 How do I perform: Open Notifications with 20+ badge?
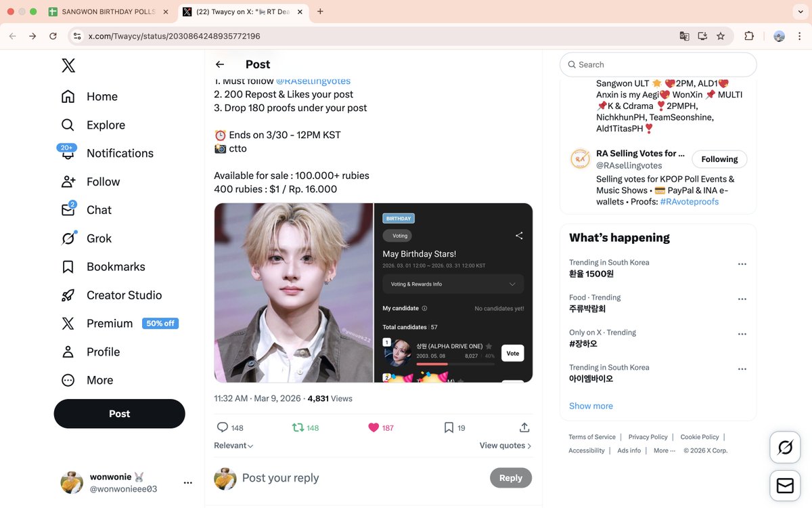(107, 153)
